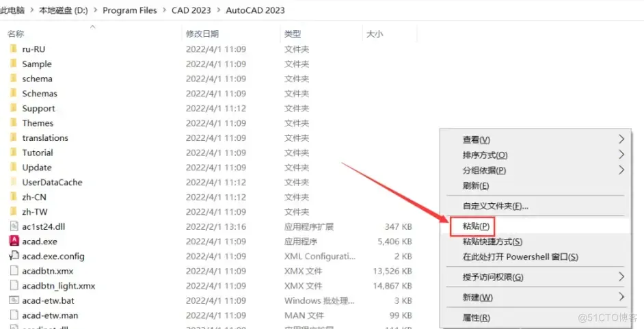The height and width of the screenshot is (329, 644).
Task: Expand chevron after 本地磁盘 (D:) breadcrumb
Action: tap(95, 10)
